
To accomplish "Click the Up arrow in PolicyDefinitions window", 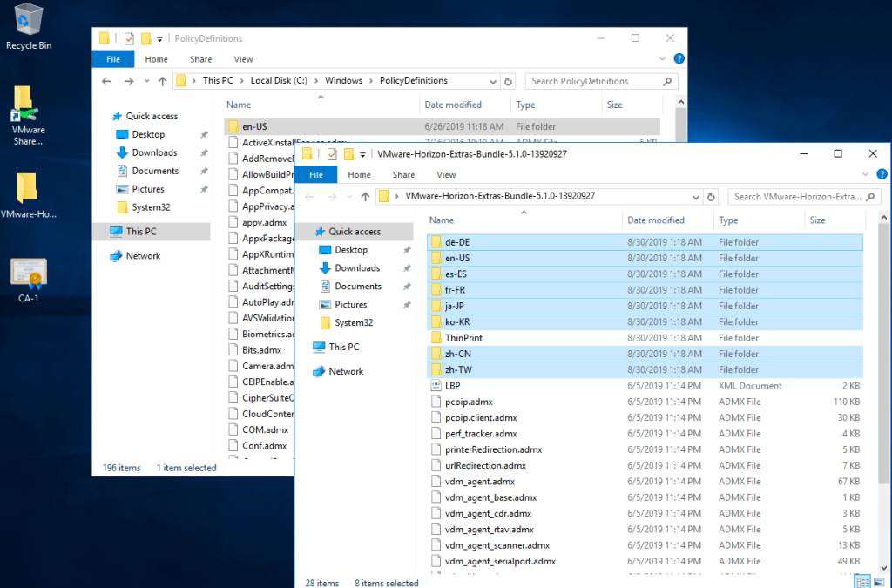I will [162, 81].
